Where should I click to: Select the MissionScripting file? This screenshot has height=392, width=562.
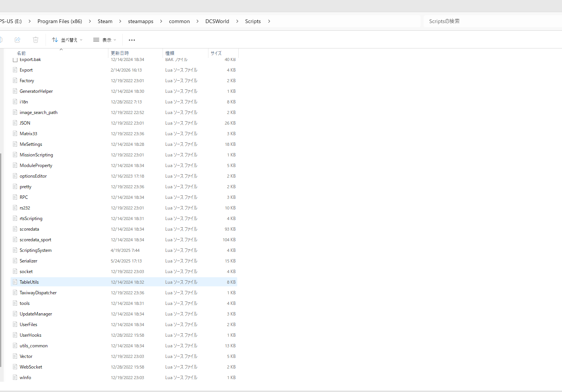(36, 155)
